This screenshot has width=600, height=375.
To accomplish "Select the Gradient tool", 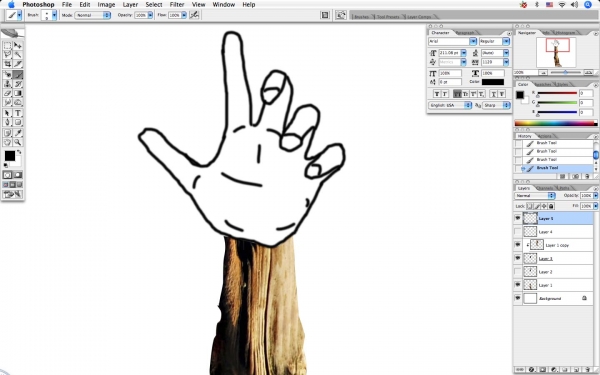I will (18, 93).
